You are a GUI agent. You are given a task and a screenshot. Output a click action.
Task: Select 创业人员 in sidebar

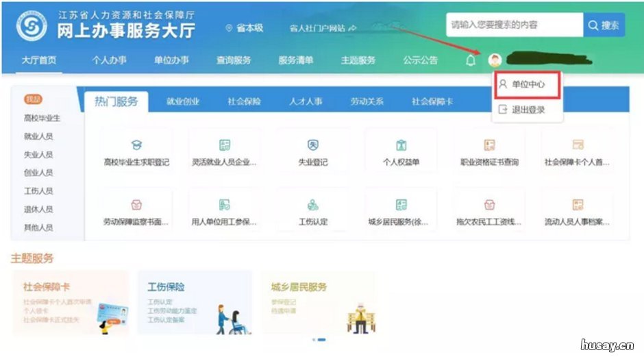38,173
